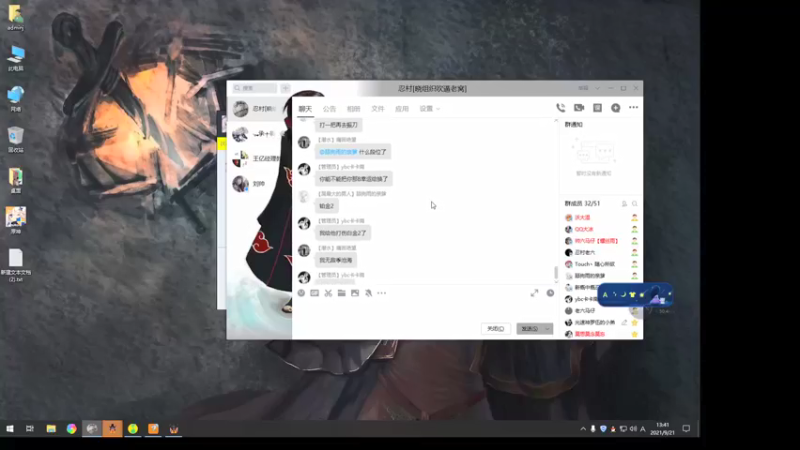Click the add-member icon beside group members count
The image size is (800, 450).
[x=624, y=204]
